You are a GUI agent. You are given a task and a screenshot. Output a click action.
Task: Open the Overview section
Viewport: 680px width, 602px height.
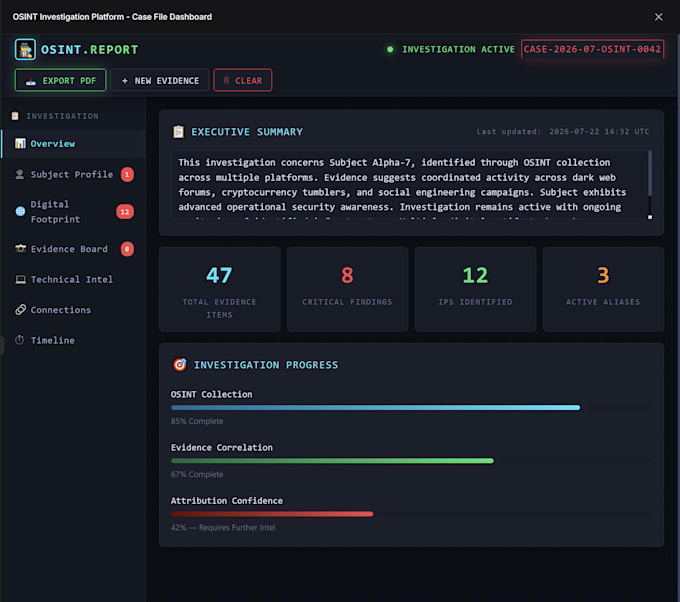coord(73,144)
